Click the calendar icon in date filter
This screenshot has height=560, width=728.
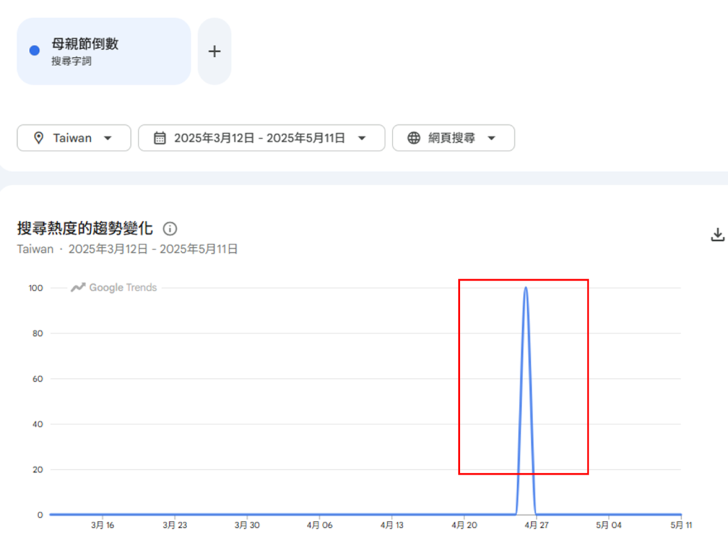(160, 138)
